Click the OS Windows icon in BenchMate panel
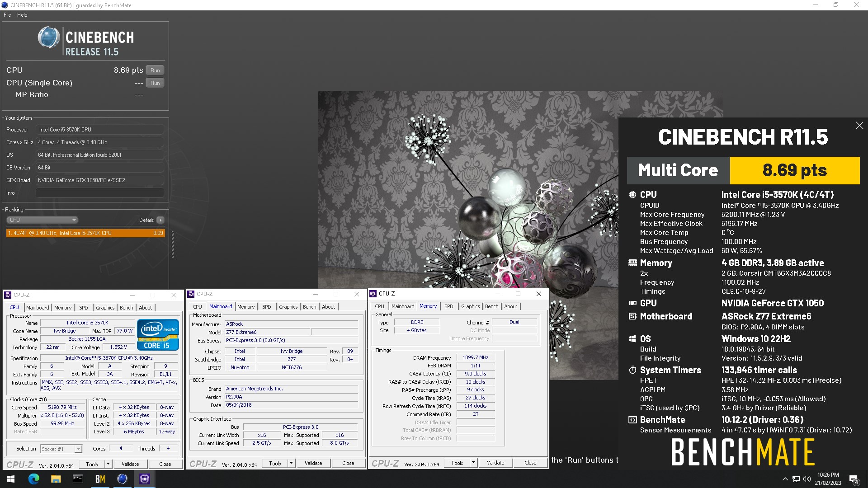 [632, 339]
